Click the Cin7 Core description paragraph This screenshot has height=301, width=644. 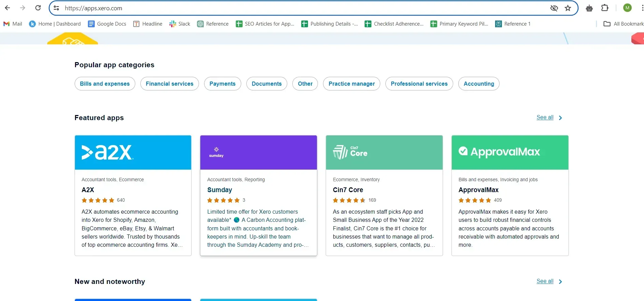coord(384,228)
